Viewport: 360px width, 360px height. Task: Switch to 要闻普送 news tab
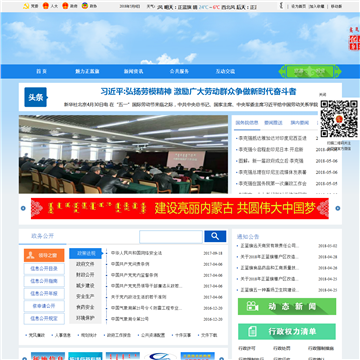273,123
